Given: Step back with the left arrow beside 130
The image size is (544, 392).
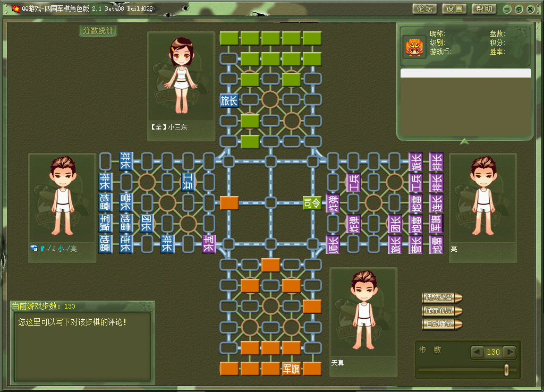Looking at the screenshot, I should pyautogui.click(x=477, y=352).
